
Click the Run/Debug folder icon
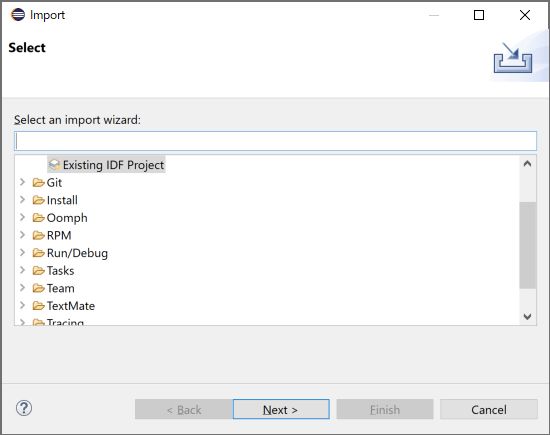39,253
